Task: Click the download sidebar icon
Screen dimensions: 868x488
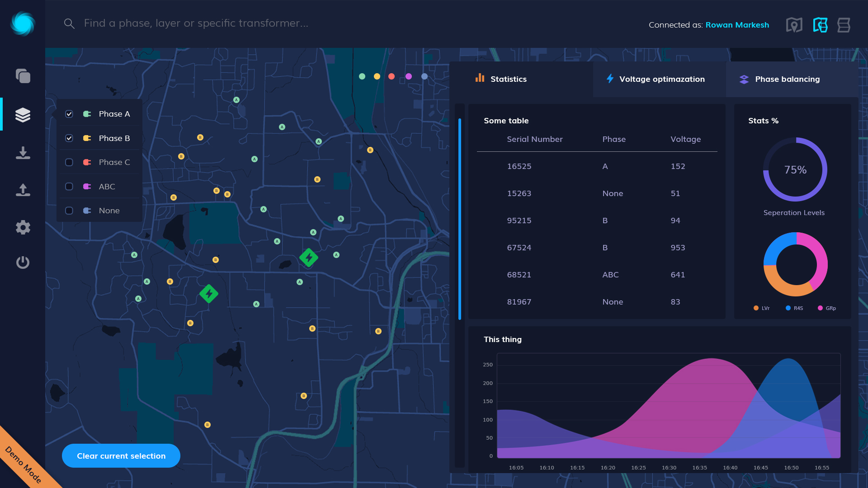Action: coord(23,153)
